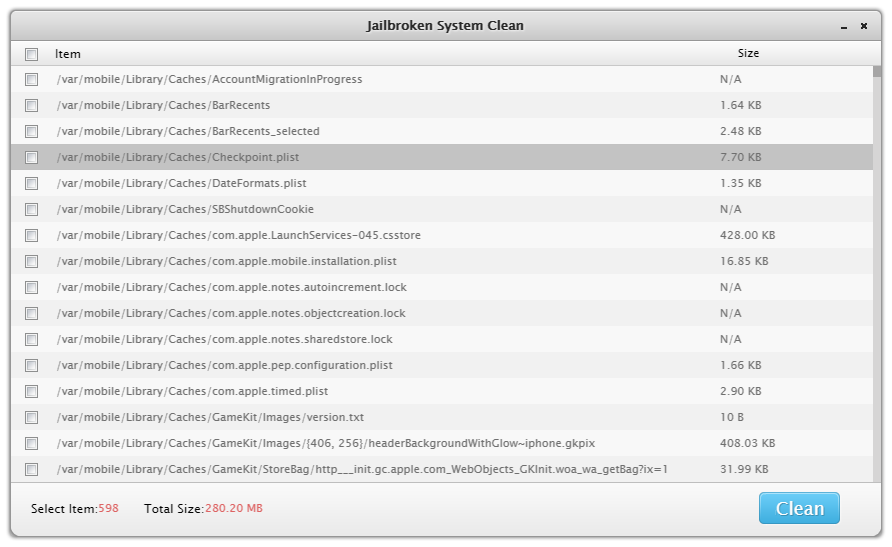Click the Clean button
This screenshot has height=547, width=892.
point(799,508)
